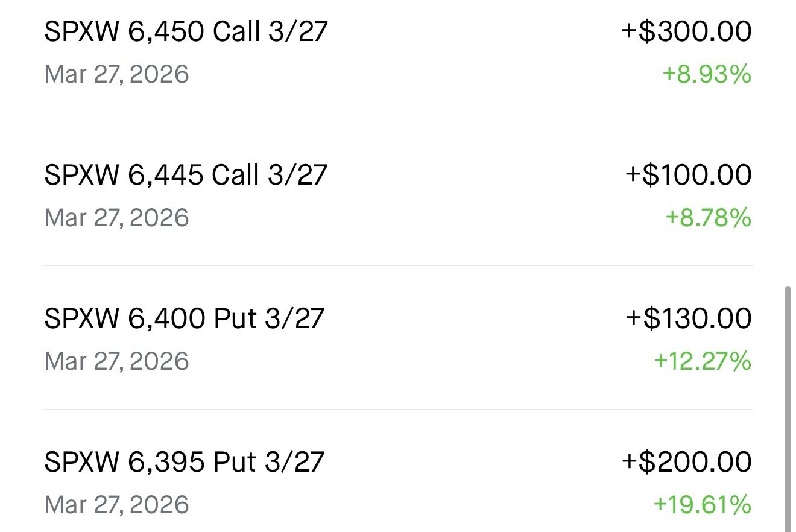Click the +19.61% percent gain

[703, 505]
